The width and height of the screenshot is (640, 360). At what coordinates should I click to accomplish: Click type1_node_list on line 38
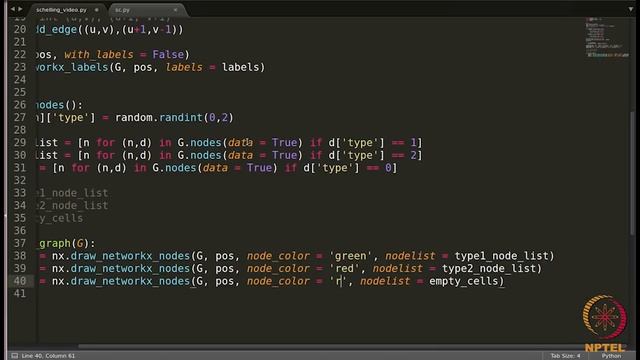click(501, 256)
